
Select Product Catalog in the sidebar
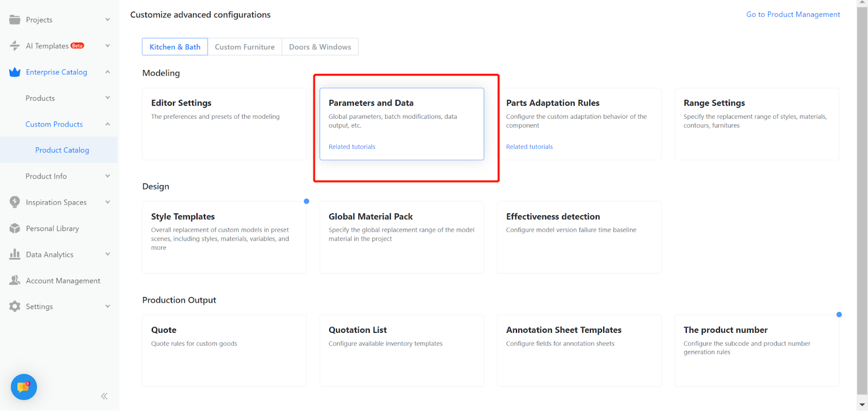pyautogui.click(x=62, y=150)
